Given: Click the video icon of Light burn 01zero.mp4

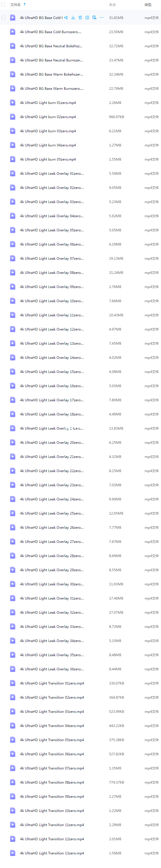Looking at the screenshot, I should [x=13, y=103].
